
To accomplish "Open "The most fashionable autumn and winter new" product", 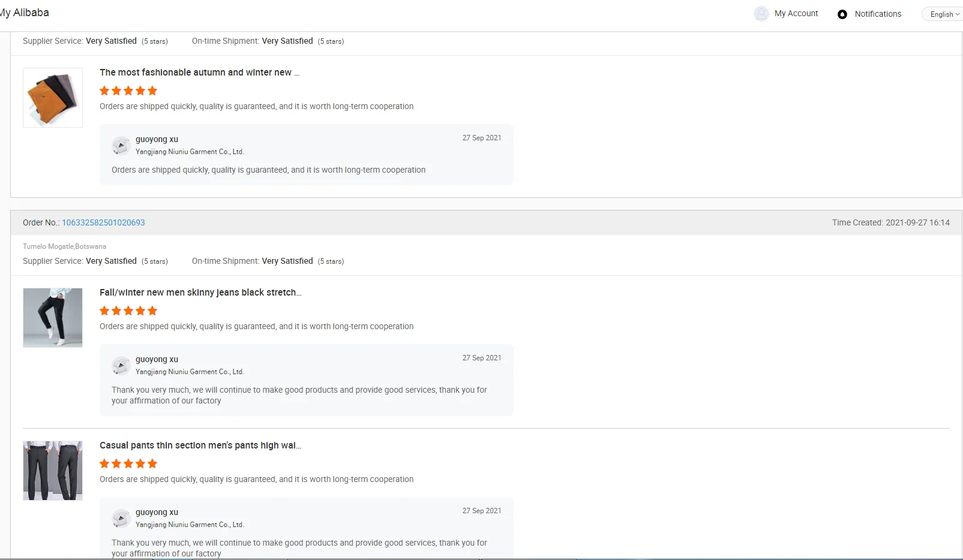I will click(199, 73).
